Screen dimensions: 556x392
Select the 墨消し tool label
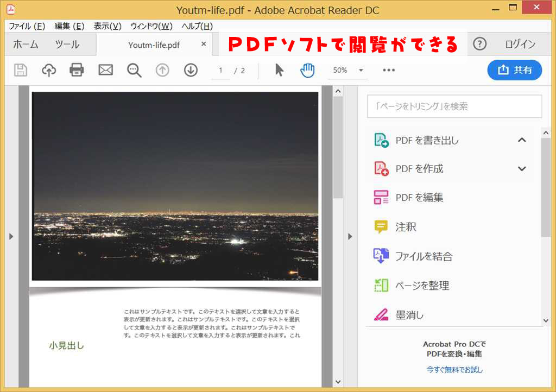pos(409,315)
